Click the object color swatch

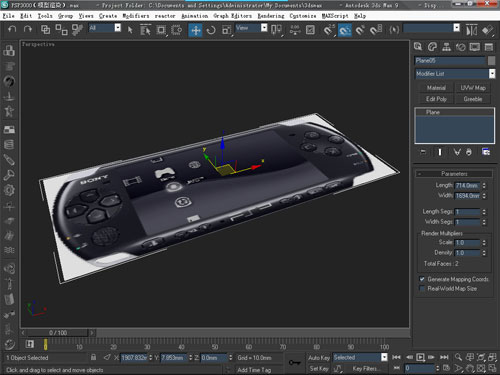[491, 60]
